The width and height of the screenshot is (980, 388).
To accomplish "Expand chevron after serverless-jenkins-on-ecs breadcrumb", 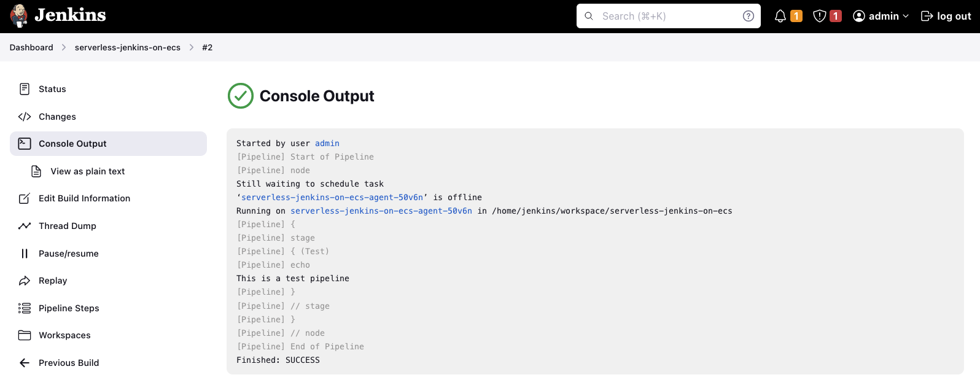I will coord(192,47).
